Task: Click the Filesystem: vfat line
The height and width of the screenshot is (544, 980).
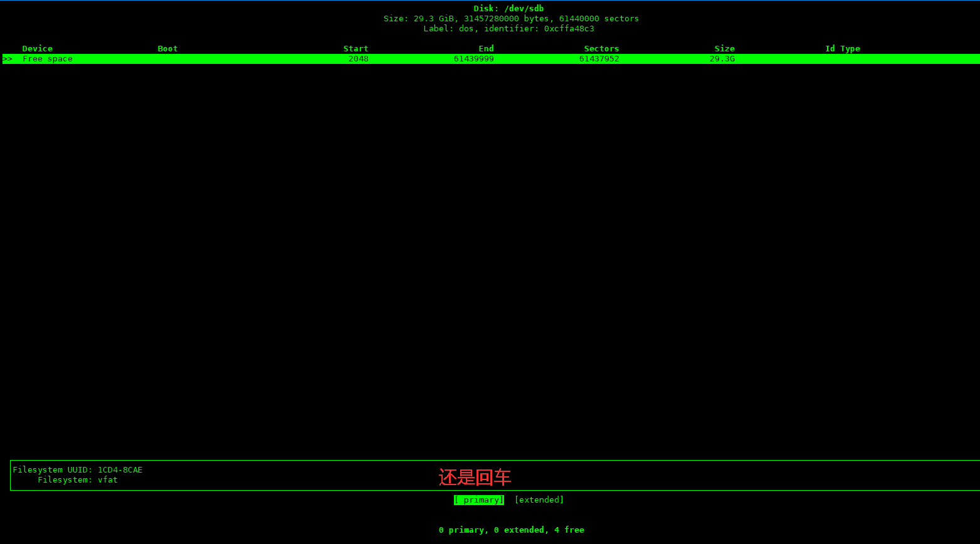Action: point(78,480)
